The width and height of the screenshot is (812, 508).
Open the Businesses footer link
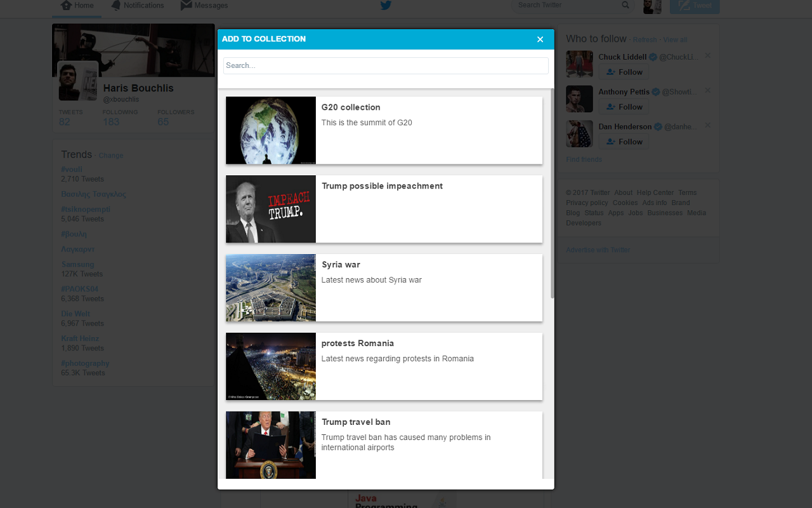665,213
